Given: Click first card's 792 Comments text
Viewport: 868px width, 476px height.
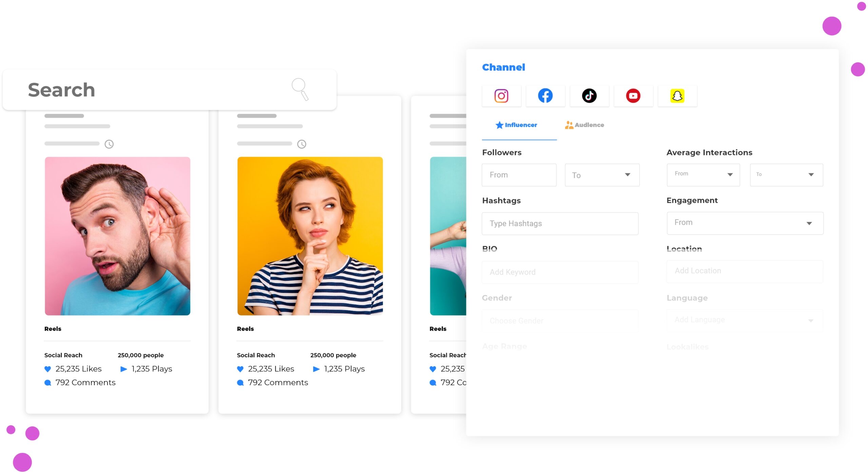Looking at the screenshot, I should point(85,383).
